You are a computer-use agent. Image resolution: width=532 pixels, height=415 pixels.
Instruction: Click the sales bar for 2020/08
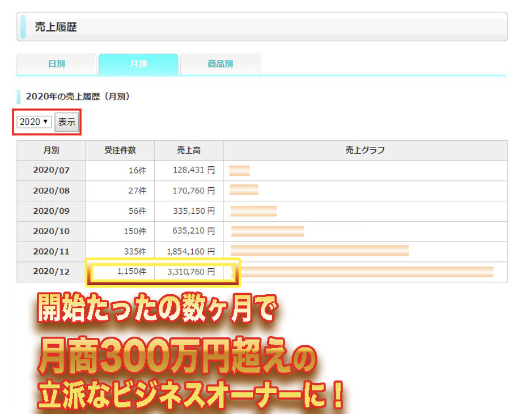tap(244, 189)
